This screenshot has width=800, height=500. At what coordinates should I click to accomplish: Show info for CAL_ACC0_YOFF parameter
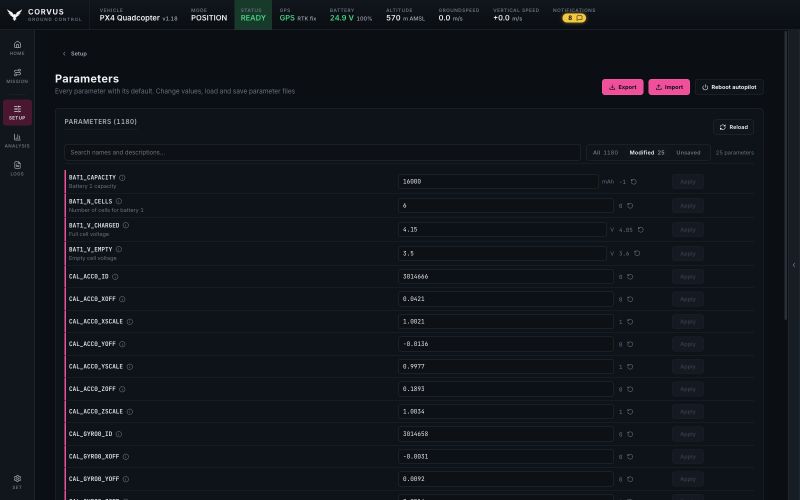pos(122,344)
